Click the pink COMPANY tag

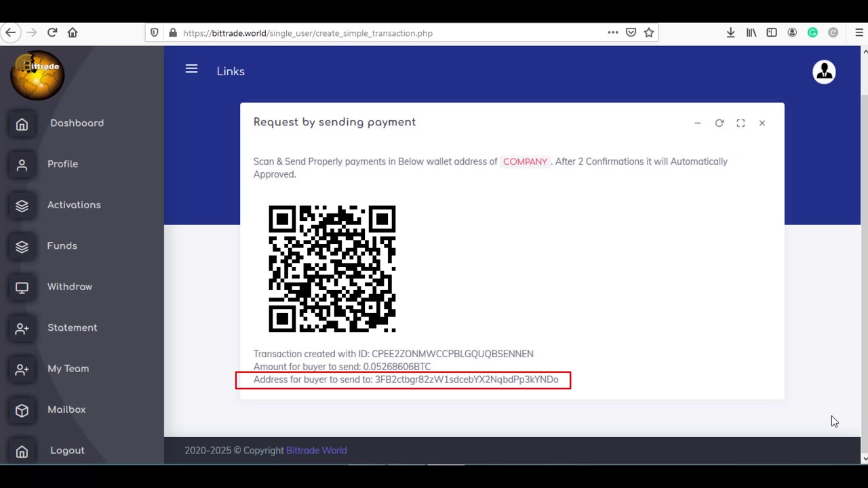pos(525,161)
